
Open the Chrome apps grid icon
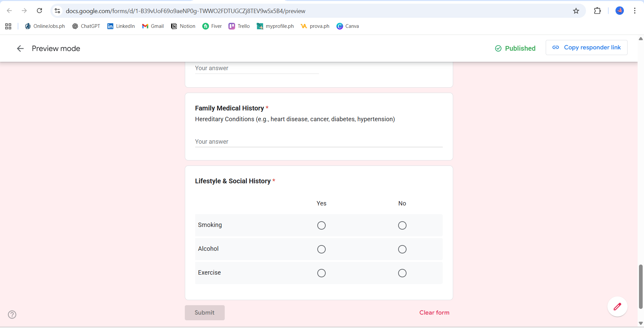click(x=8, y=26)
